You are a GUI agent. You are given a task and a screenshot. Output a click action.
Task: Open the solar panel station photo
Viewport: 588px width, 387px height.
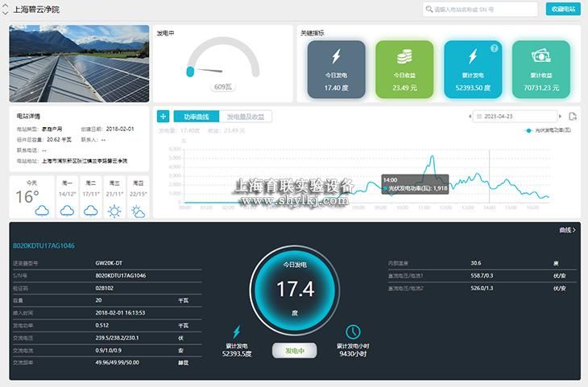[x=79, y=64]
